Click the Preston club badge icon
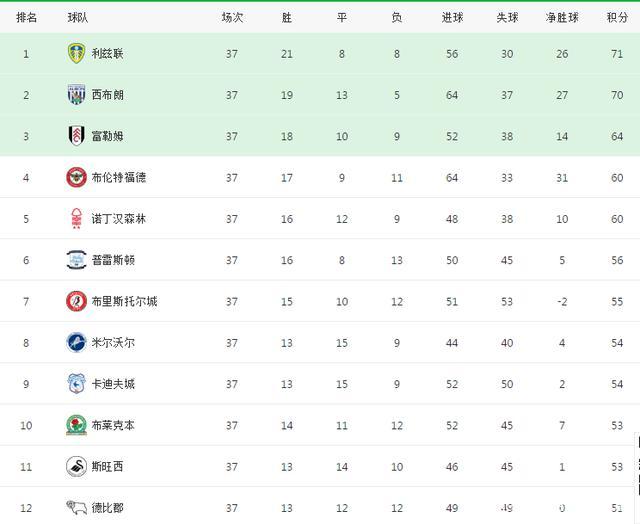The width and height of the screenshot is (640, 524). point(76,260)
